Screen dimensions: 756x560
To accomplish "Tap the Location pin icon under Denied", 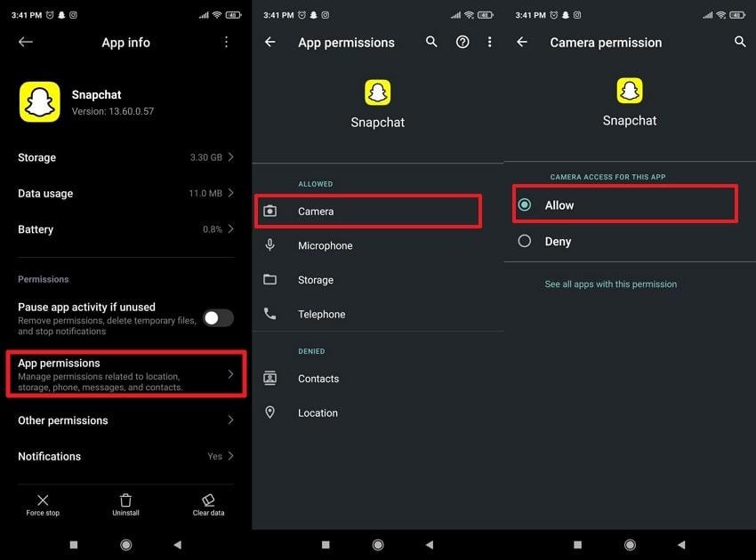I will (x=270, y=412).
